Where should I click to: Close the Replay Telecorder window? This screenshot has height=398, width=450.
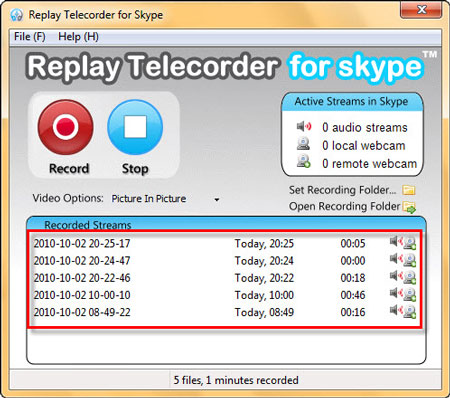click(421, 10)
